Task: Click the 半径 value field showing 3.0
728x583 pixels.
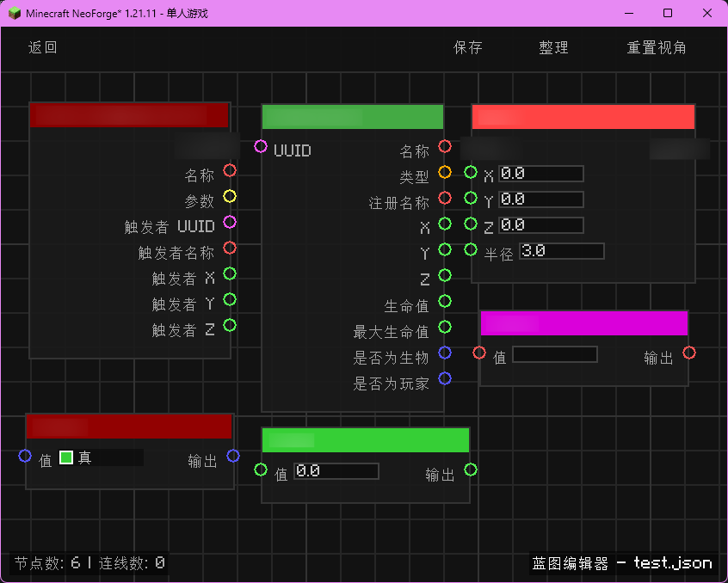Action: tap(561, 251)
